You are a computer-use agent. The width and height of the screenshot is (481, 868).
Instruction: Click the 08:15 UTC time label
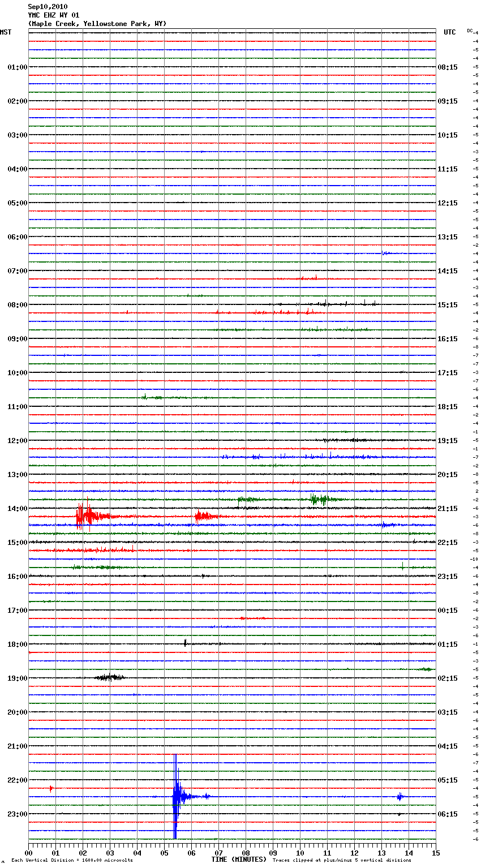click(448, 67)
